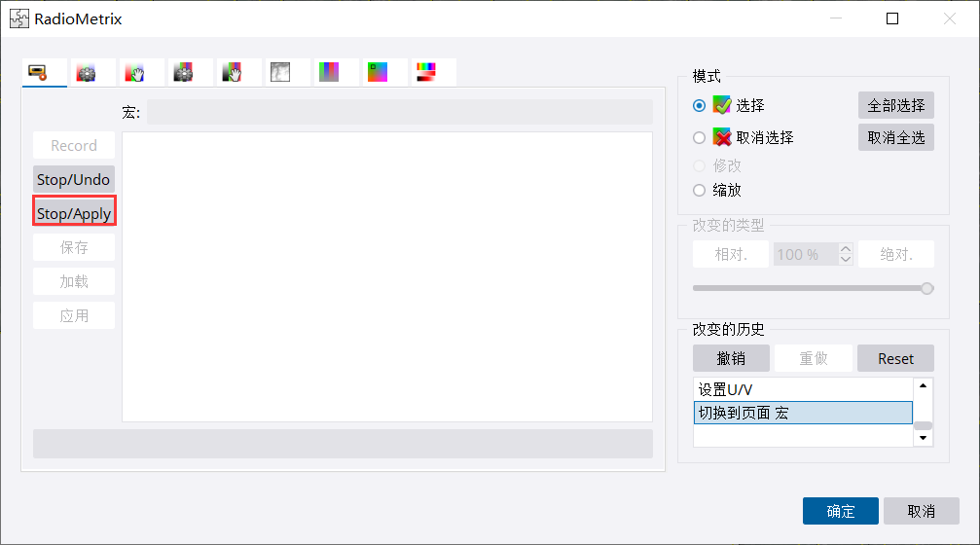Open the color square picker tab

(x=378, y=73)
